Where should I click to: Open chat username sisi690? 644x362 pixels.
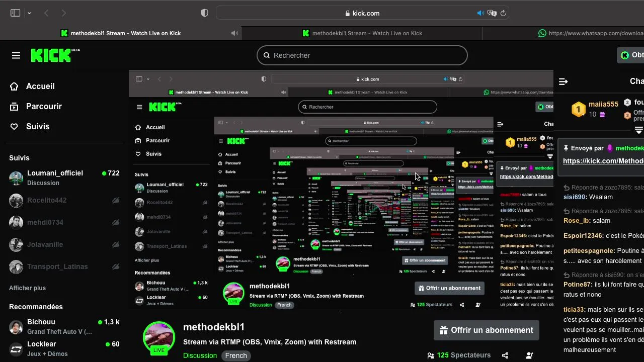point(575,197)
